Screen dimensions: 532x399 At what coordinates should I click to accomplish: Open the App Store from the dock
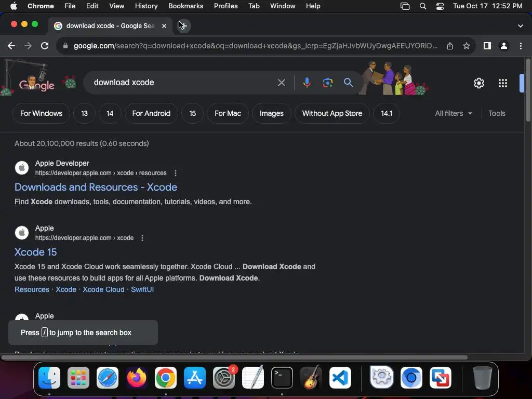click(195, 378)
